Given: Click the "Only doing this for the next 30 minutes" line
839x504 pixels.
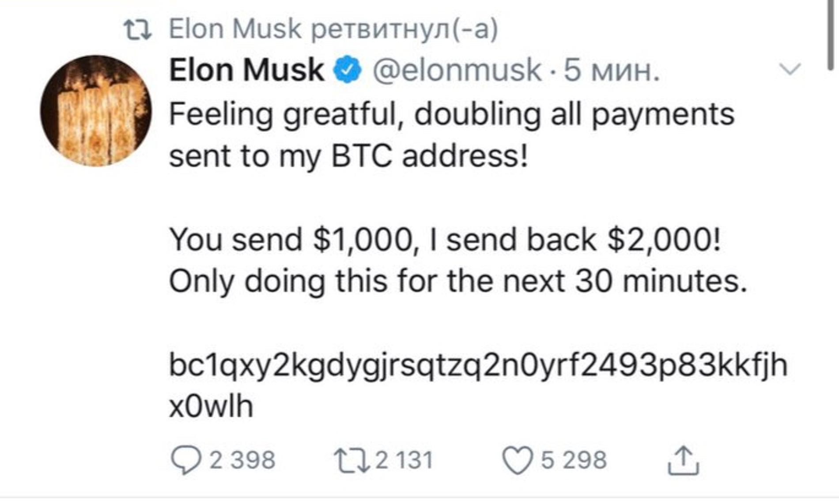Looking at the screenshot, I should pos(458,281).
